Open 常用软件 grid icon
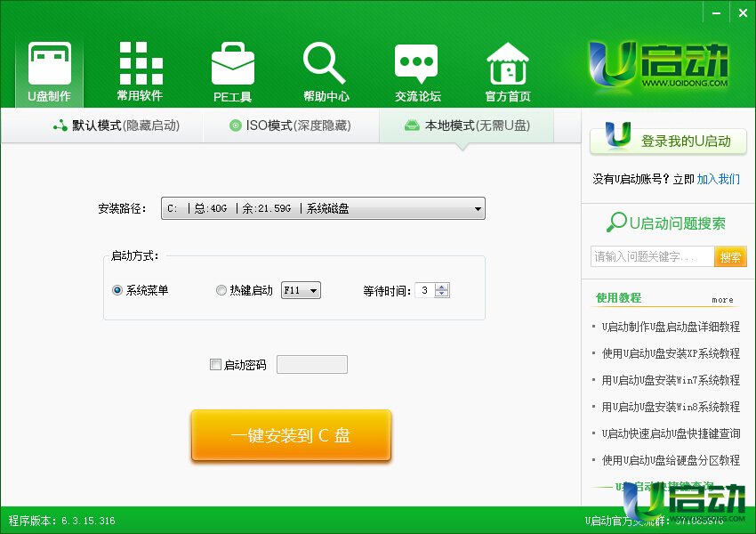 coord(141,63)
